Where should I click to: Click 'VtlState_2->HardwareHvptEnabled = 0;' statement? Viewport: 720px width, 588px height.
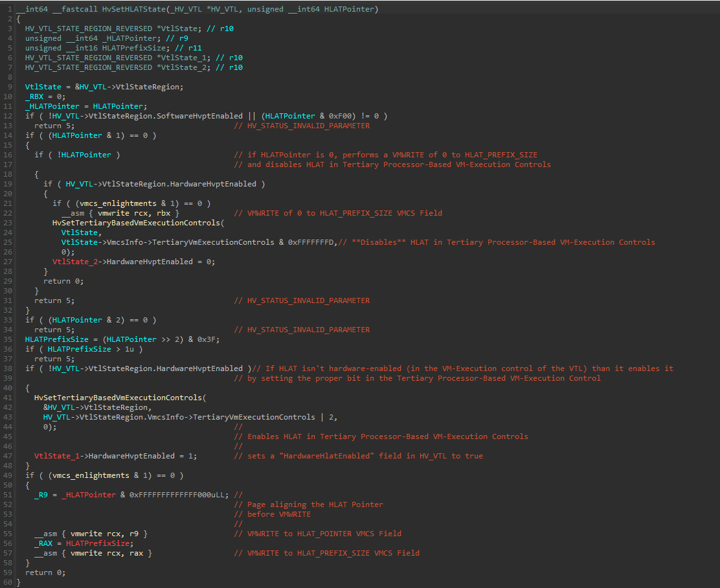pos(133,262)
